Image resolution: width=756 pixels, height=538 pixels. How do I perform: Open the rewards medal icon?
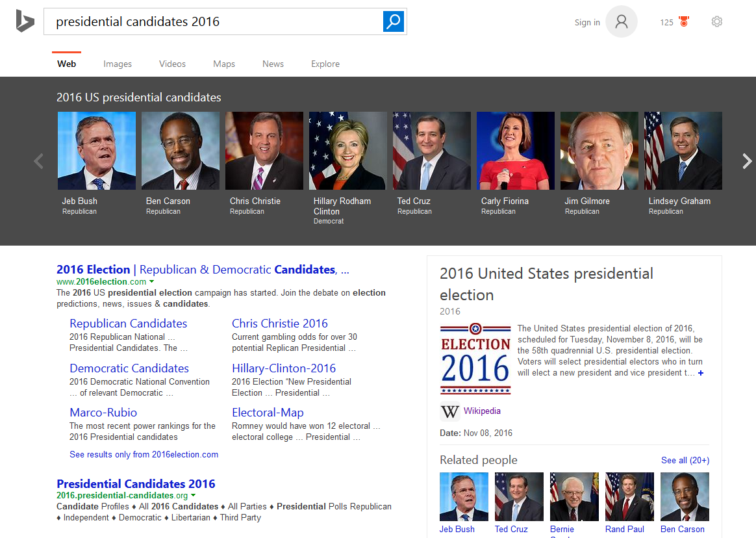pyautogui.click(x=684, y=22)
